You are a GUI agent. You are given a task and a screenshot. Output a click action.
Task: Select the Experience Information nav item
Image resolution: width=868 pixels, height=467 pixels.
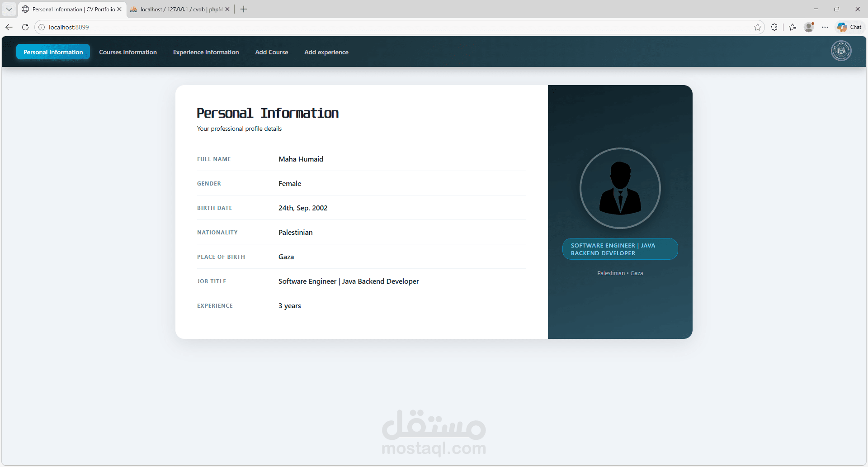206,52
